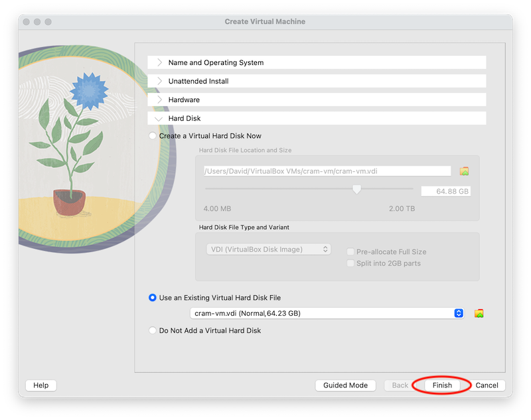
Task: Enable "Split into 2GB parts"
Action: tap(350, 263)
